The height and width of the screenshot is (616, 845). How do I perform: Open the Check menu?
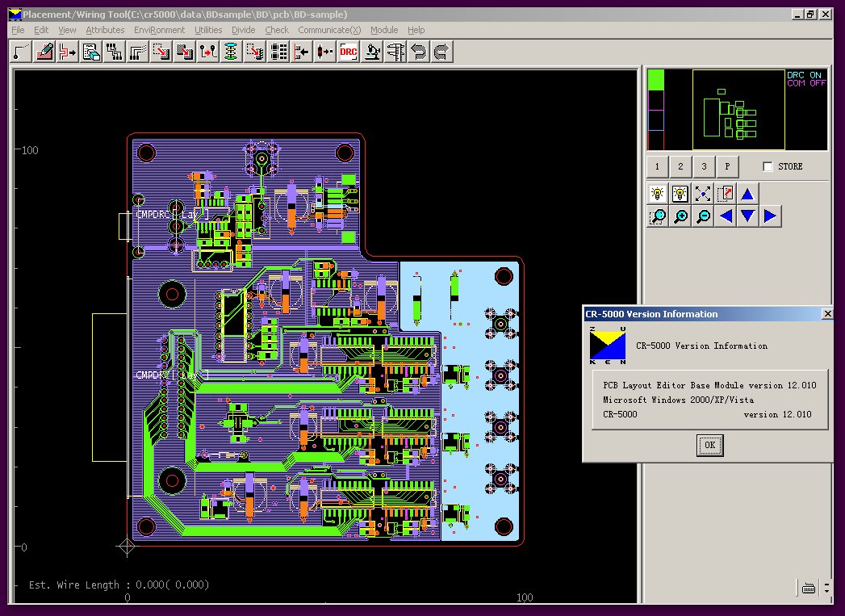click(x=277, y=30)
